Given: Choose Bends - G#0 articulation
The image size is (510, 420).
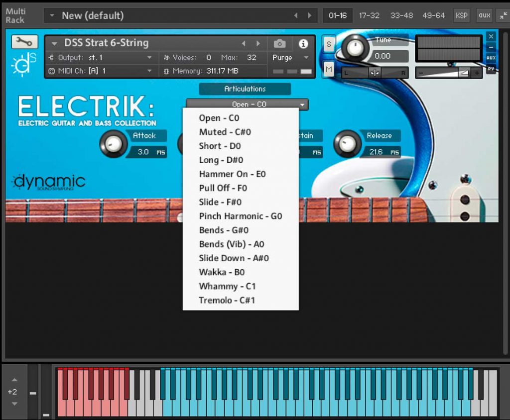Looking at the screenshot, I should tap(241, 230).
